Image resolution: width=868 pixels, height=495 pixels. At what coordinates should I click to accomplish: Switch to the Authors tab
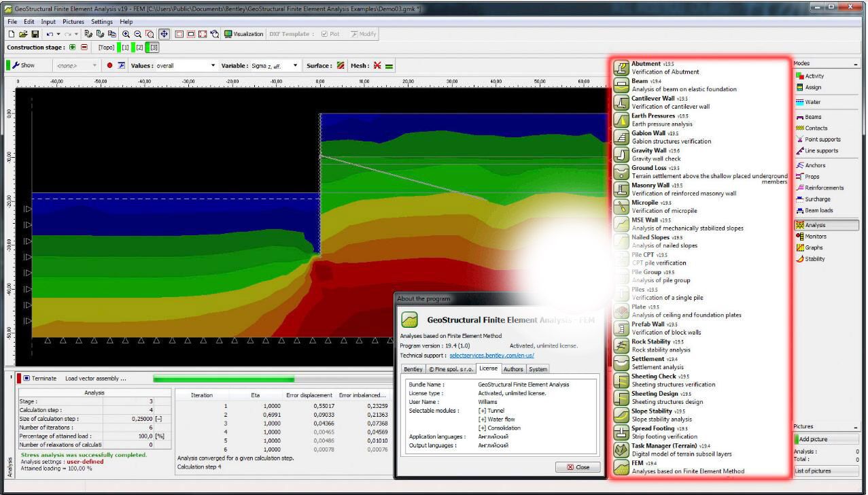513,369
